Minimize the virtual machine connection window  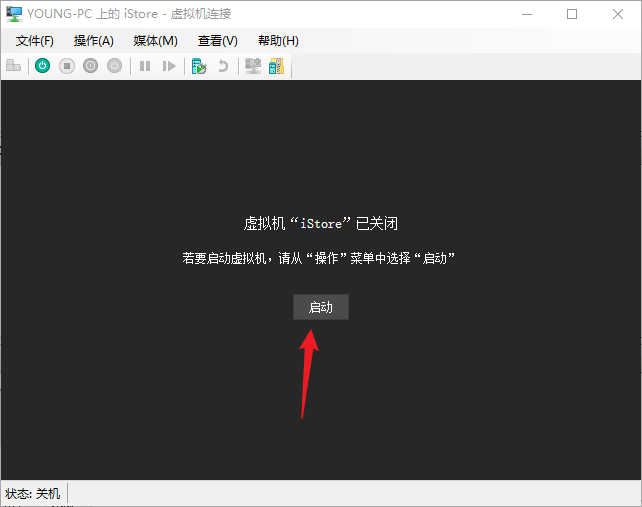(527, 14)
